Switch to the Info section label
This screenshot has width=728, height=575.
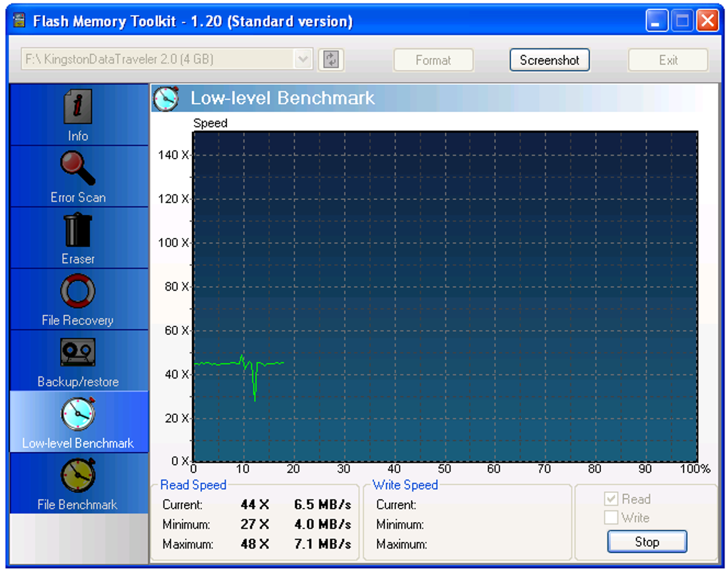[x=78, y=136]
